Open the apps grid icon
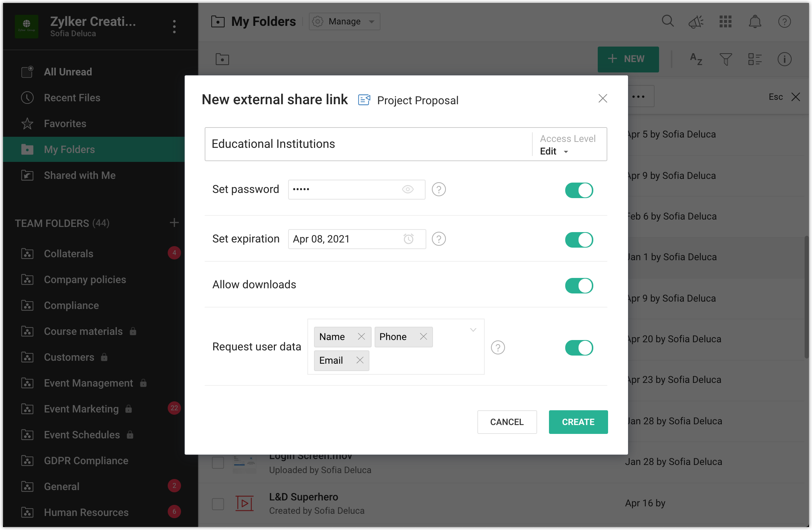Screen dimensions: 812x530 pos(725,21)
